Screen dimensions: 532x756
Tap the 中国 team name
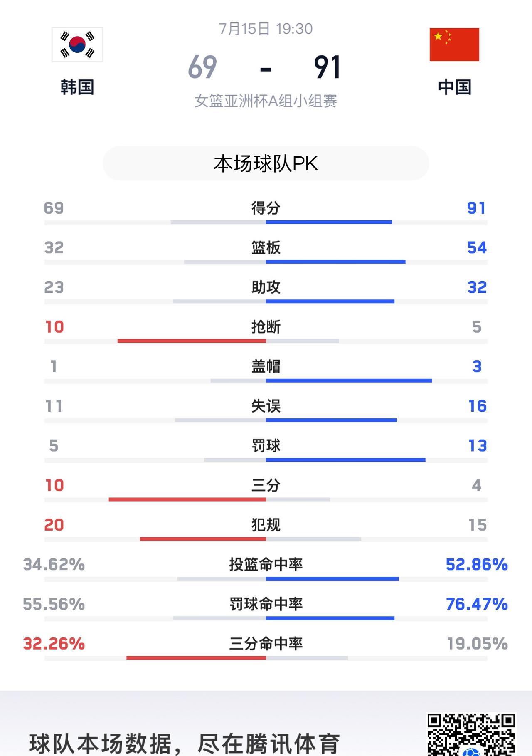(454, 87)
